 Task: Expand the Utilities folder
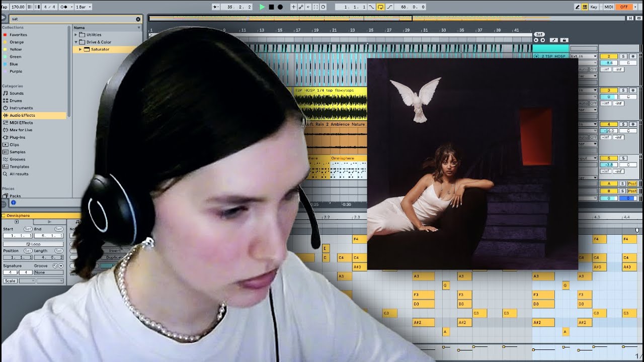[x=76, y=35]
